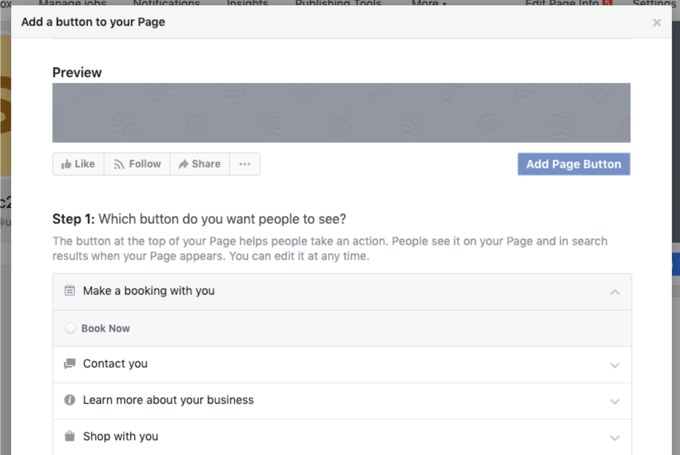This screenshot has width=680, height=455.
Task: Open the Settings tab in page header
Action: coord(654,4)
